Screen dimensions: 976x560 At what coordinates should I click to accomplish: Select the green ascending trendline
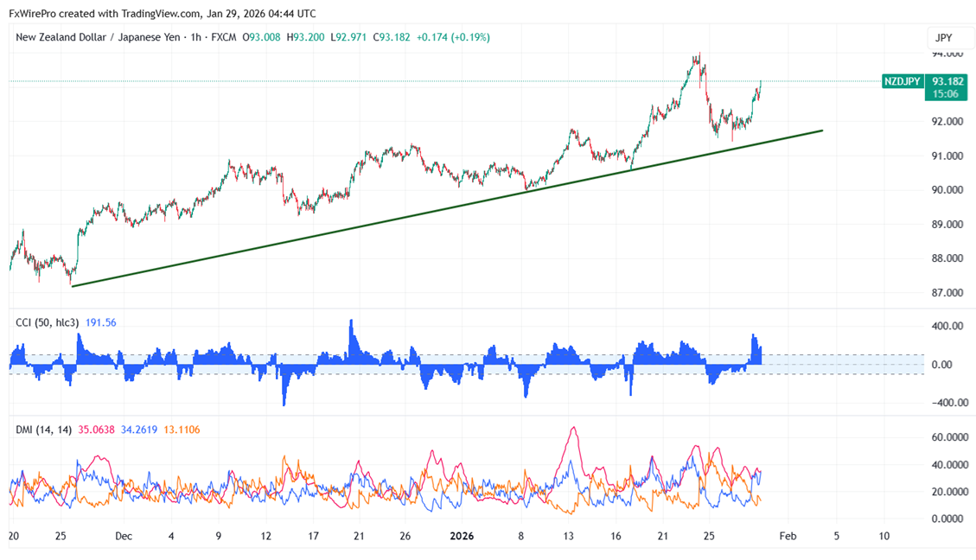point(447,208)
